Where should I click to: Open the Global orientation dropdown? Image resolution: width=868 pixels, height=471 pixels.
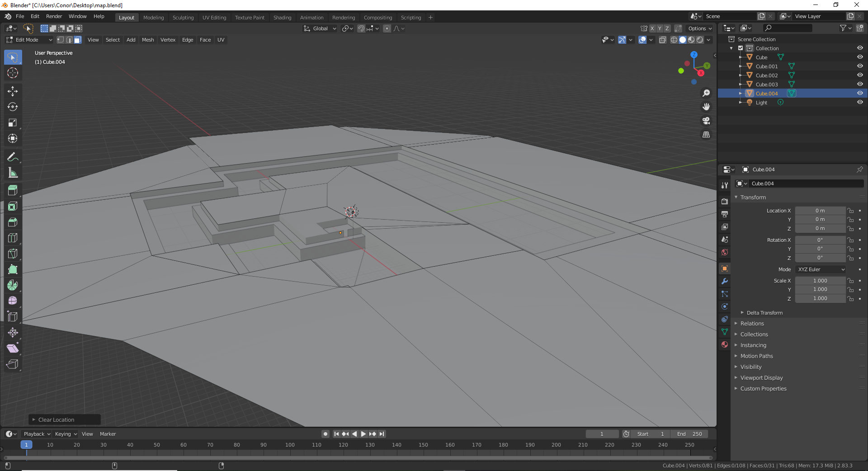320,28
